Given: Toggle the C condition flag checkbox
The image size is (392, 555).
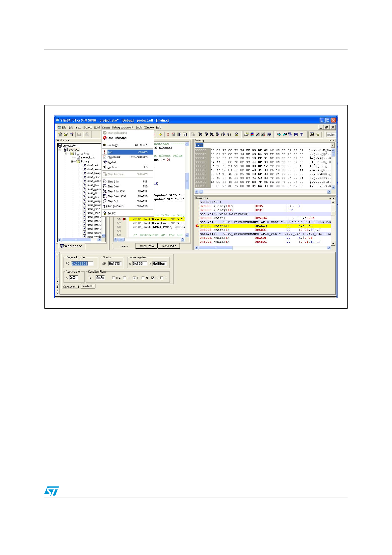Looking at the screenshot, I should 162,278.
